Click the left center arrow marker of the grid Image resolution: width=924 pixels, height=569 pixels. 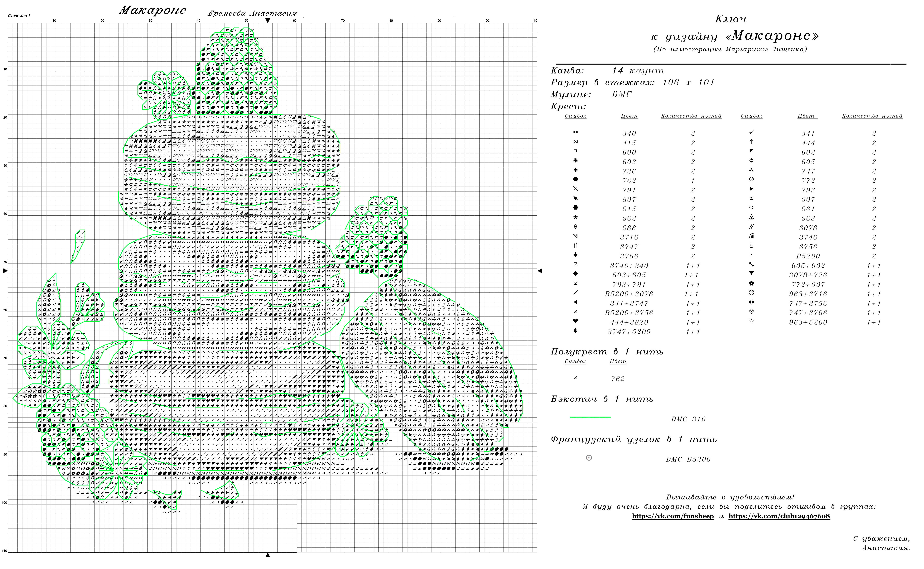point(5,271)
